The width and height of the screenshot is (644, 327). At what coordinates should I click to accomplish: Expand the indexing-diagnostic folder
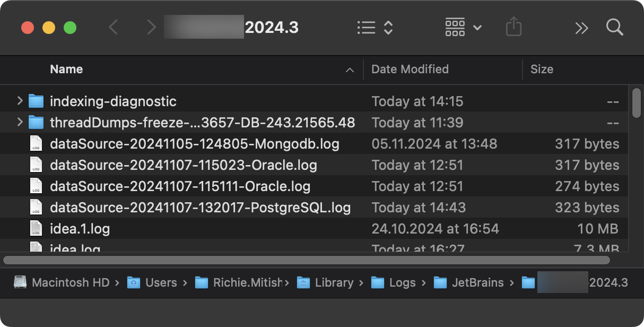pyautogui.click(x=20, y=101)
